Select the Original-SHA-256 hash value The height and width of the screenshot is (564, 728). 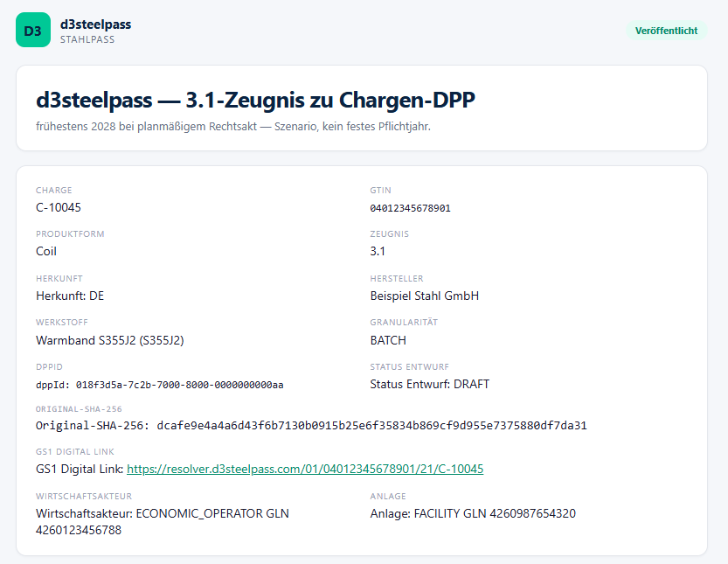pyautogui.click(x=372, y=426)
